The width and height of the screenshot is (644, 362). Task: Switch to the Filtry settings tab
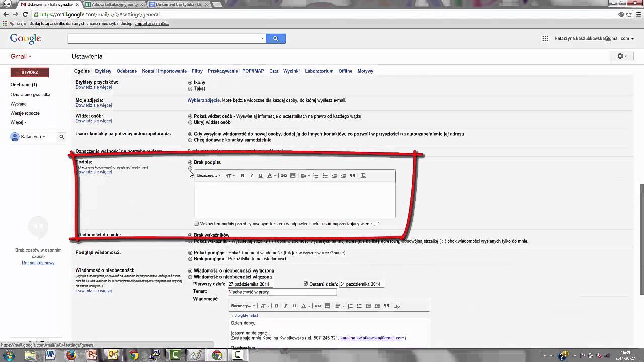197,71
